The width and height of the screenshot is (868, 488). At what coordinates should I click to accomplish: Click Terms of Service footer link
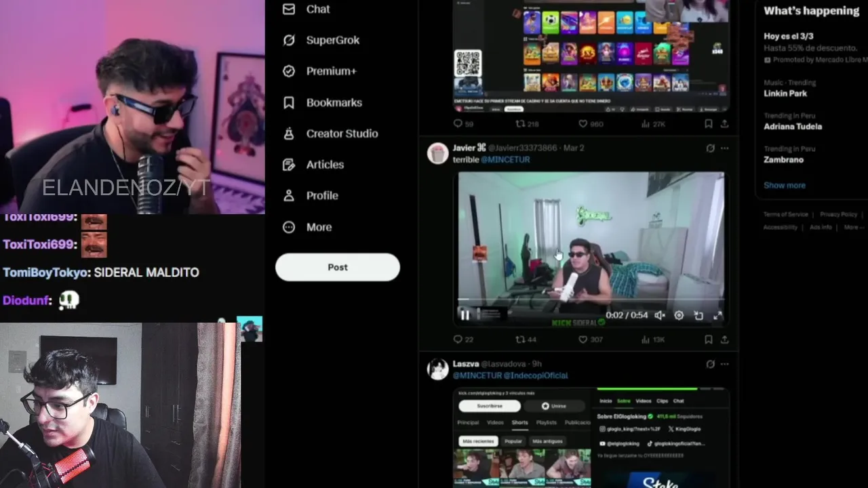pos(785,214)
